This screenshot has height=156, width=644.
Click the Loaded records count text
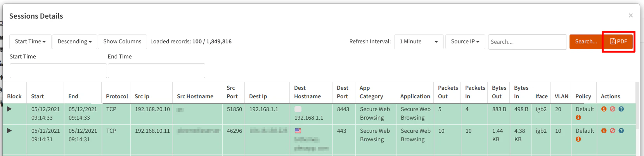coord(191,41)
